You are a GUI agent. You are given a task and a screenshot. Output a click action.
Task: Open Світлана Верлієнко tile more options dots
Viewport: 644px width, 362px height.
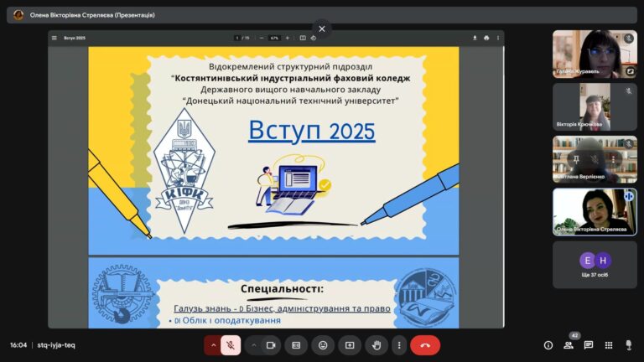[613, 159]
